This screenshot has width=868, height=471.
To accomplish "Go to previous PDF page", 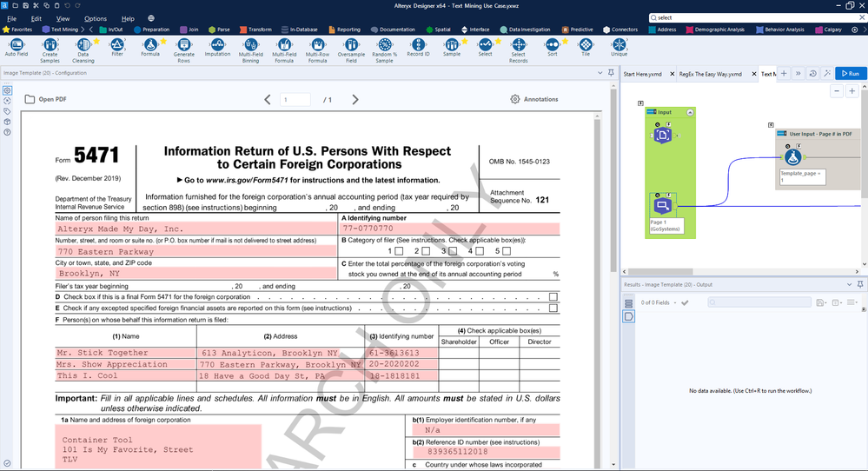I will pos(268,100).
